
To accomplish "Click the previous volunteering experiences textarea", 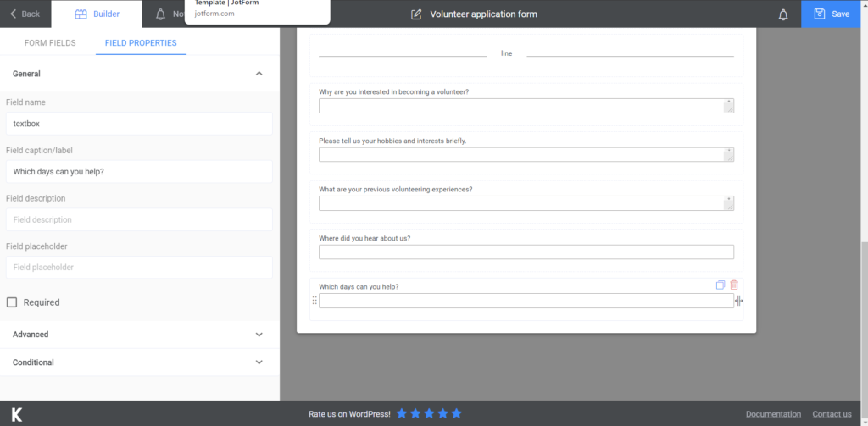I will coord(526,203).
